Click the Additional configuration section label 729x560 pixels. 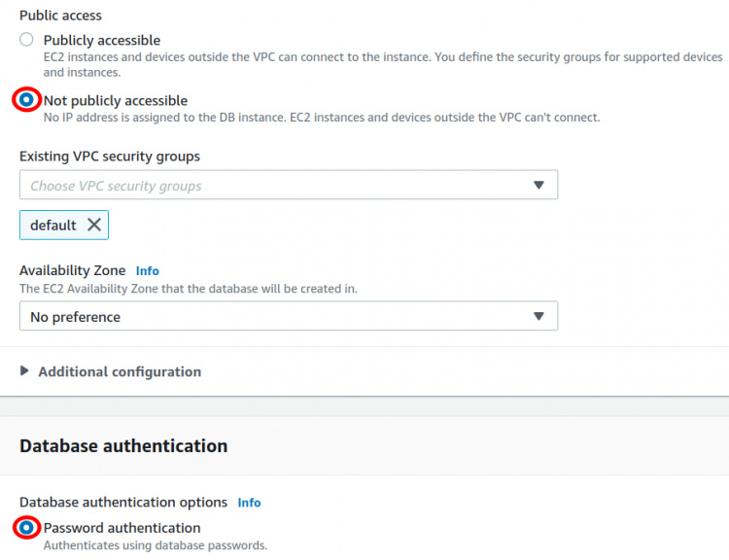tap(120, 371)
